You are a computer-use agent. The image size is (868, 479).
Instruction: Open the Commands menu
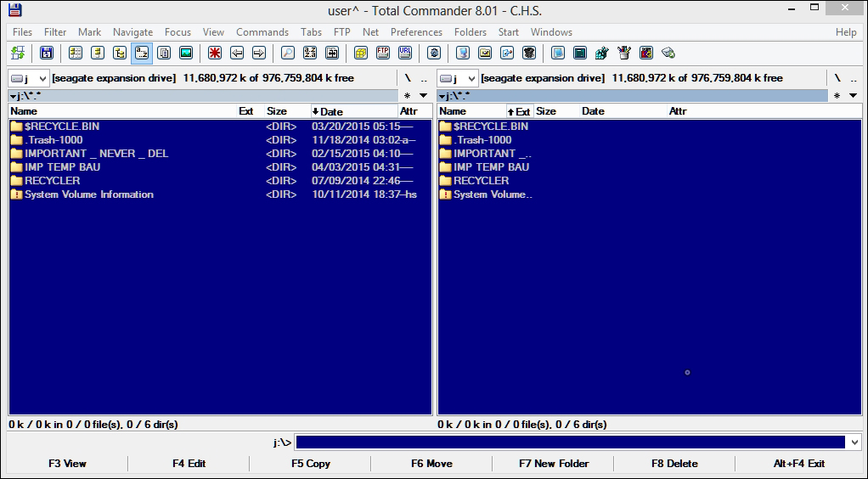click(x=262, y=32)
